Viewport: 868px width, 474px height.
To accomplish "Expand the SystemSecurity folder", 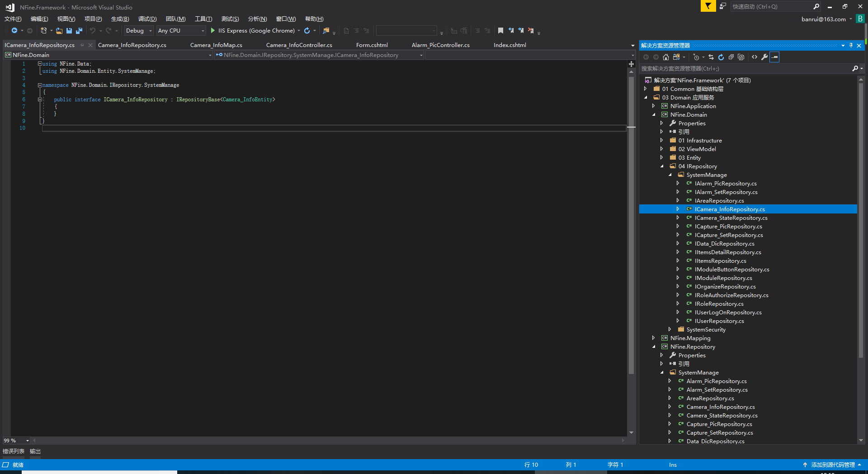I will pyautogui.click(x=670, y=329).
